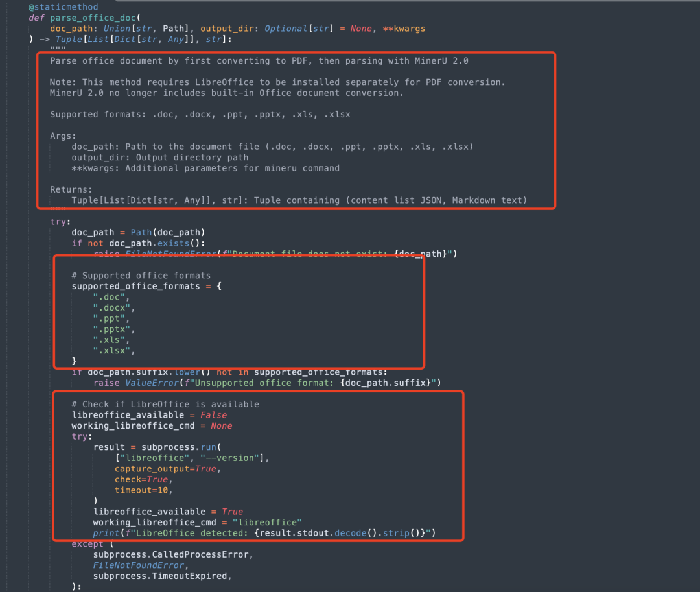Click 'result = subprocess.run(' line
The width and height of the screenshot is (700, 592).
pyautogui.click(x=157, y=447)
